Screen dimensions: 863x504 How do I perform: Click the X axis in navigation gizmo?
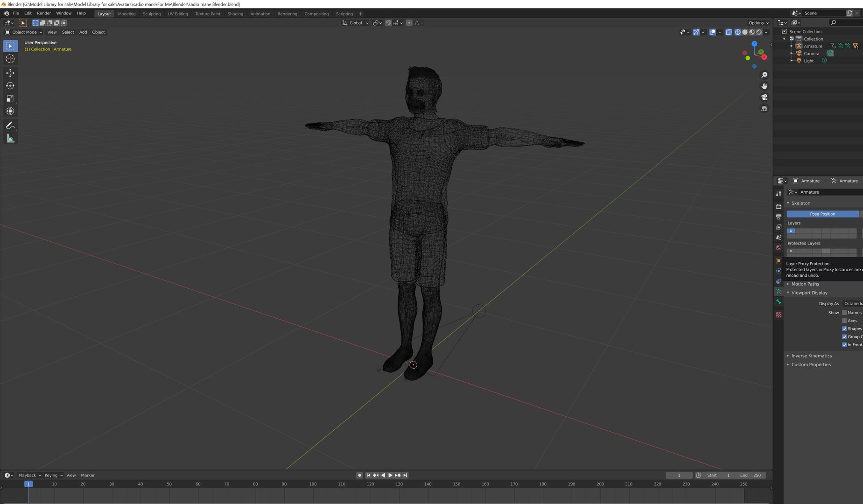coord(764,57)
